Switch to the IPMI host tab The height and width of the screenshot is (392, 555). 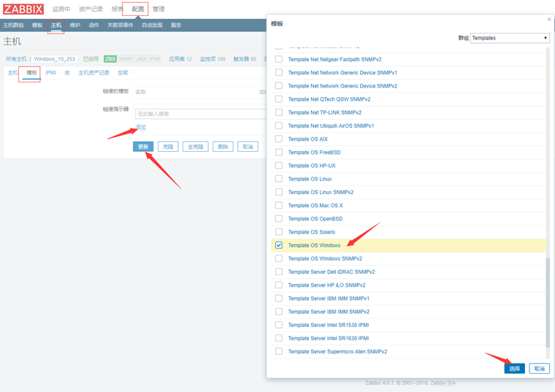[x=50, y=72]
